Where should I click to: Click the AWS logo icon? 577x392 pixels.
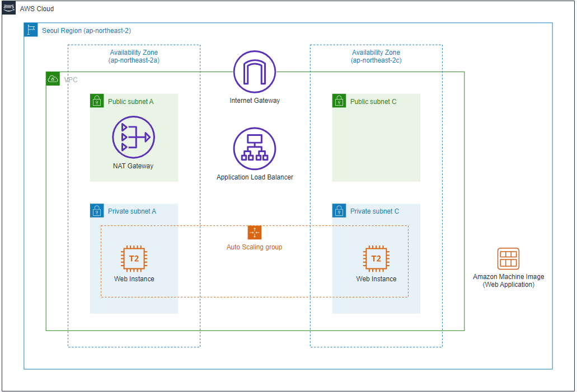click(x=8, y=8)
